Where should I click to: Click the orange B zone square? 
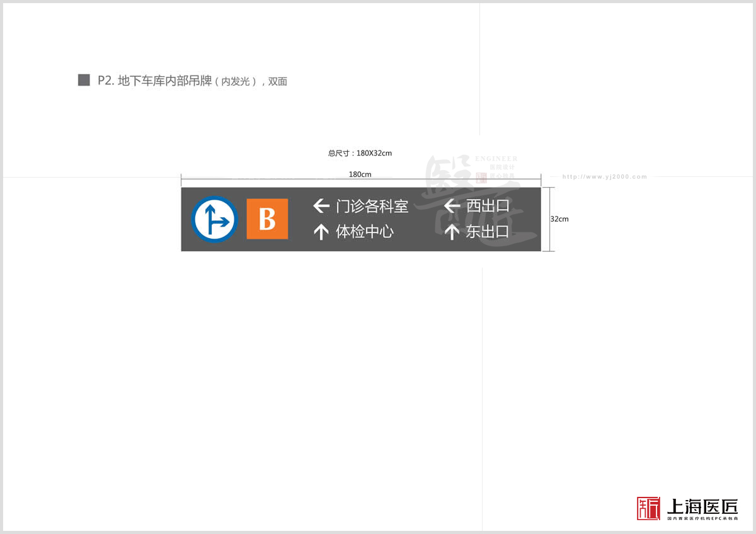point(267,219)
